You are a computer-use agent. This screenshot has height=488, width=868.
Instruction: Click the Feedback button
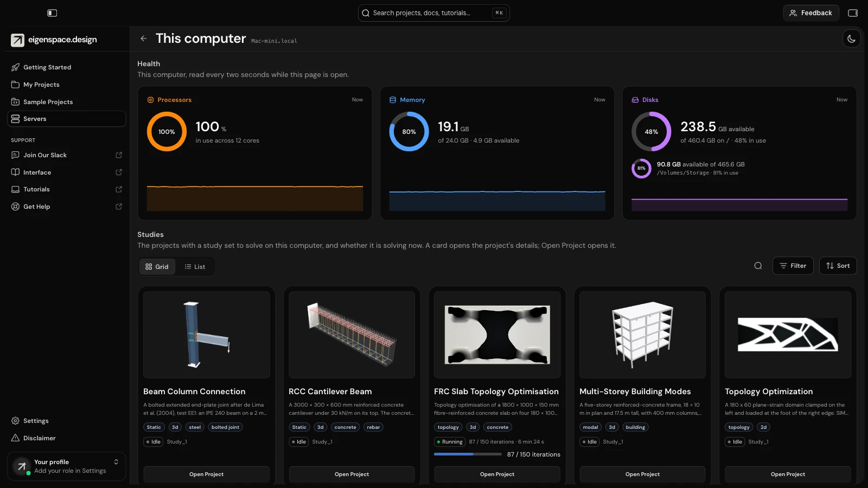(811, 13)
